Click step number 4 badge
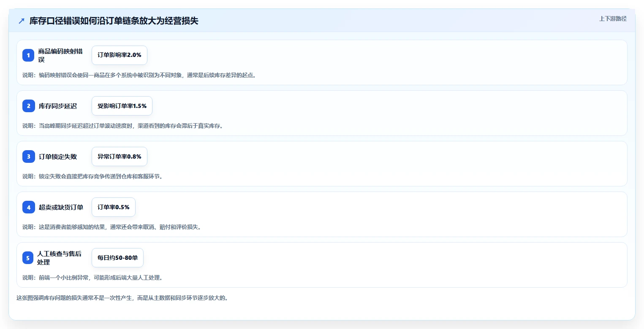The width and height of the screenshot is (644, 329). (28, 207)
